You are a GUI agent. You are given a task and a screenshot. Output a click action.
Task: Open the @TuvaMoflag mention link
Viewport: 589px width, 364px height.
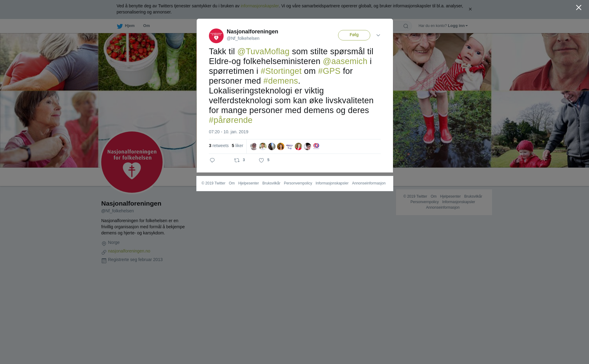tap(263, 51)
